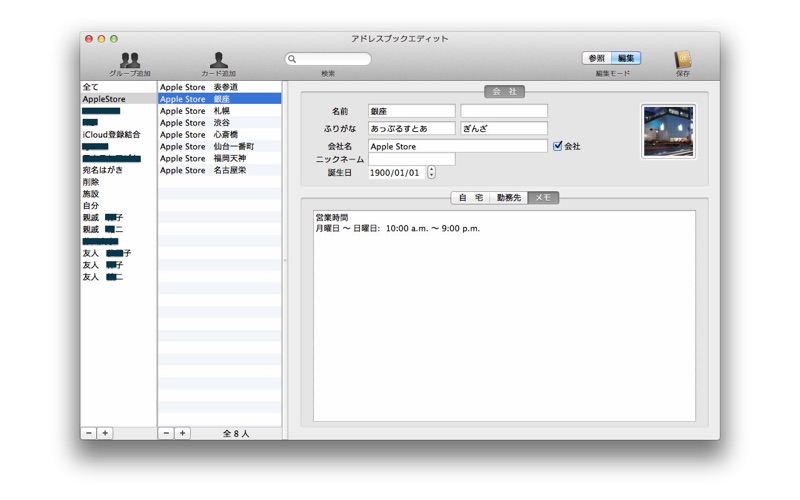Click minus button under card list
800x500 pixels.
point(166,433)
